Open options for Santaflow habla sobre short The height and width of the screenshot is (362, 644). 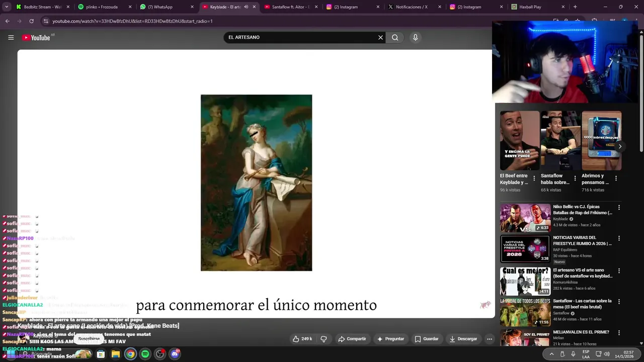tap(575, 178)
